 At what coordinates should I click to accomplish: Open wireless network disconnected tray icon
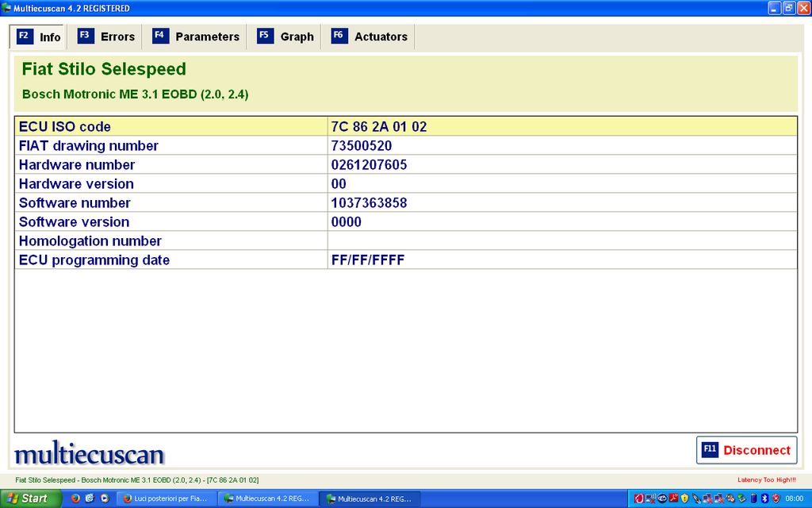650,498
